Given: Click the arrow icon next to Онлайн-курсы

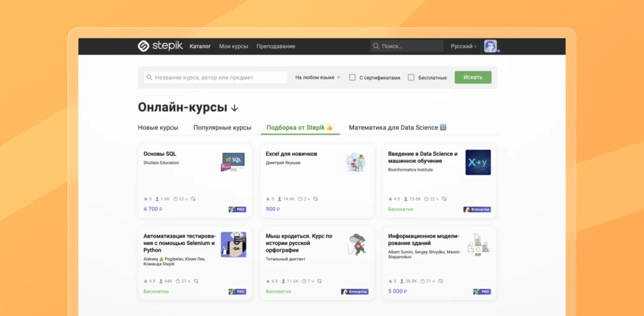Looking at the screenshot, I should pyautogui.click(x=235, y=108).
